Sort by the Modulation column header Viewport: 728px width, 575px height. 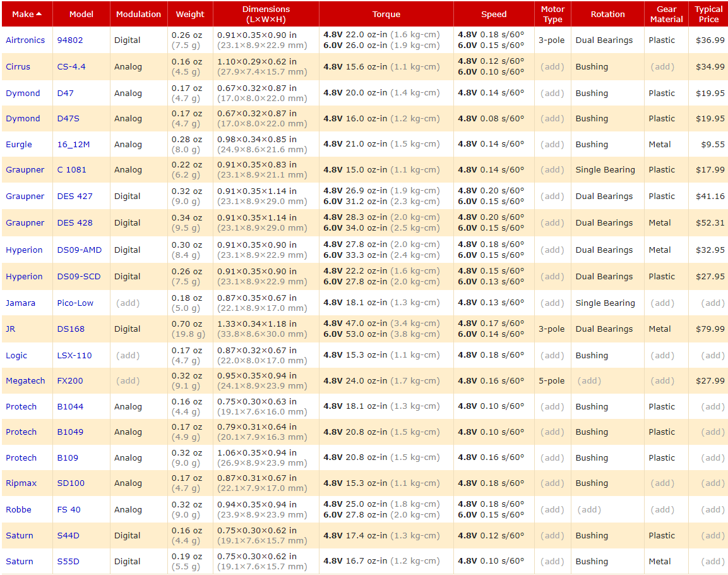tap(138, 14)
